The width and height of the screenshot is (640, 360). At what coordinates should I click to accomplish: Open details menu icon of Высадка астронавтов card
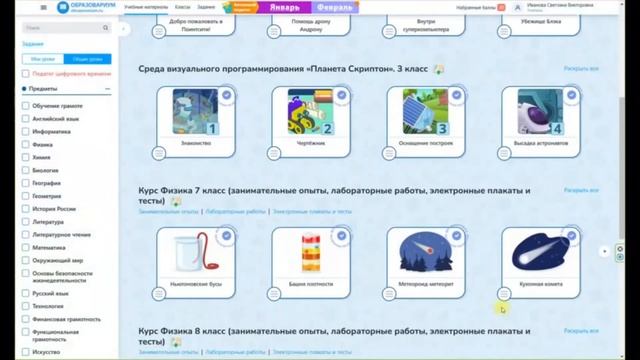pyautogui.click(x=504, y=153)
